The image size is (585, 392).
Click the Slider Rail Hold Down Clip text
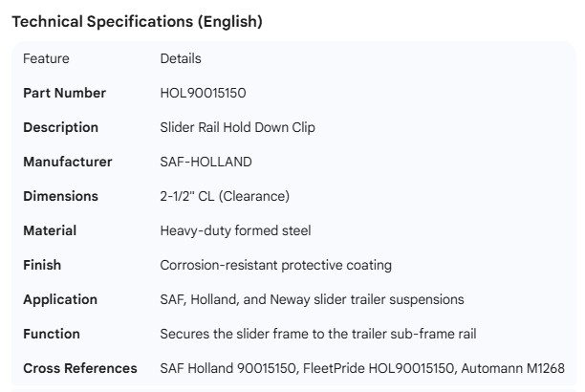tap(238, 127)
